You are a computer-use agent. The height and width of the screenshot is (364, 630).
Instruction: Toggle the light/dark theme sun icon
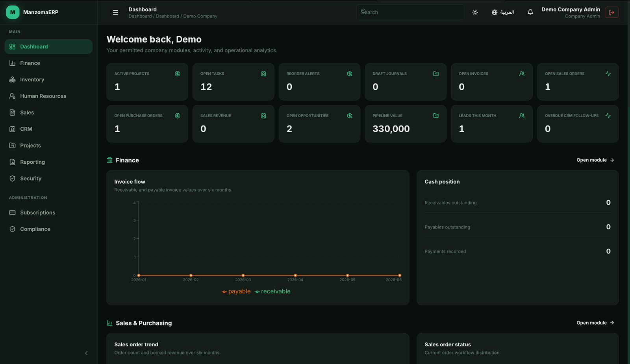point(475,12)
